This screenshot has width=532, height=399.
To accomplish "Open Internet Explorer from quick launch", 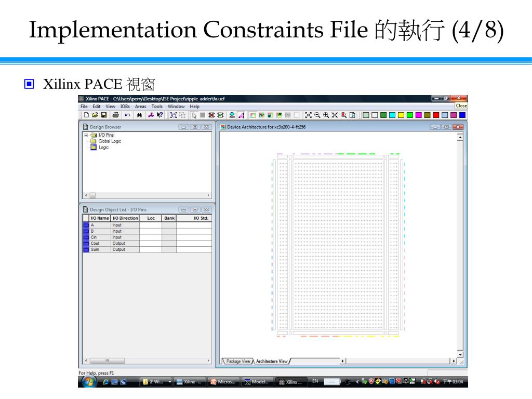I will (x=106, y=382).
